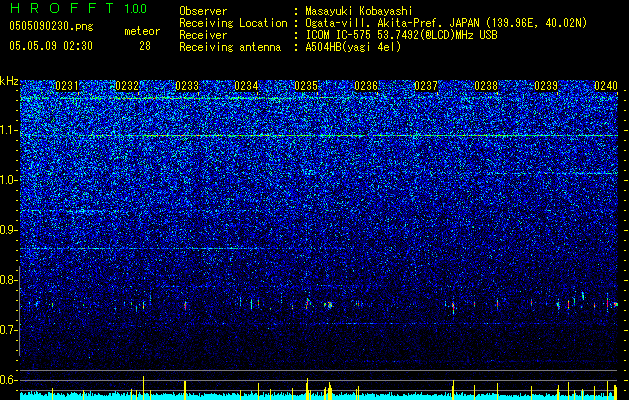Select the ICOM IC-575 receiver details
Screen dimensions: 629x400
click(x=401, y=35)
